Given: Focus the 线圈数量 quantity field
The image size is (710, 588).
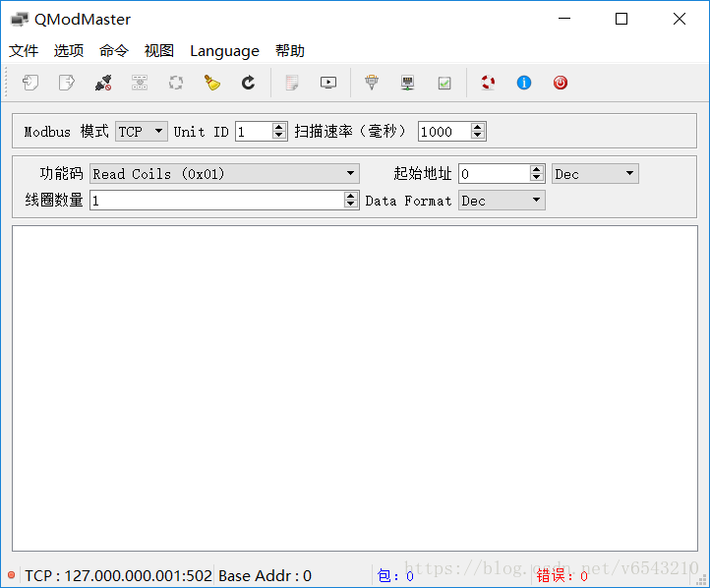Looking at the screenshot, I should coord(217,200).
